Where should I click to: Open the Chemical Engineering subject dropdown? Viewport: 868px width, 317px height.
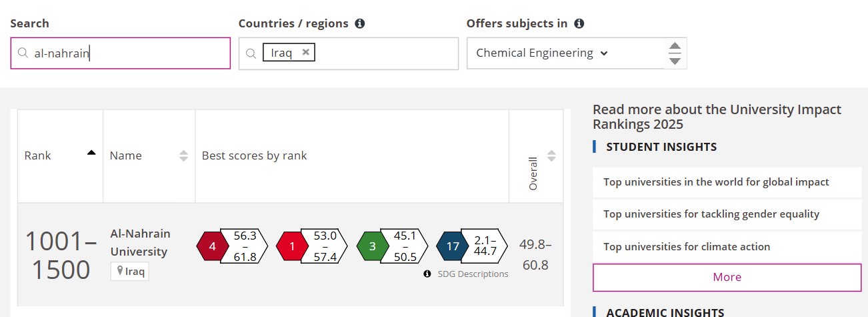point(542,53)
